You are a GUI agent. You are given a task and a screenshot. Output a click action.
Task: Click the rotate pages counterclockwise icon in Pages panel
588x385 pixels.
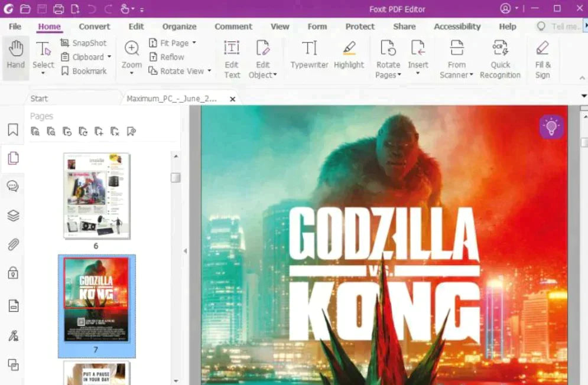[x=67, y=132]
